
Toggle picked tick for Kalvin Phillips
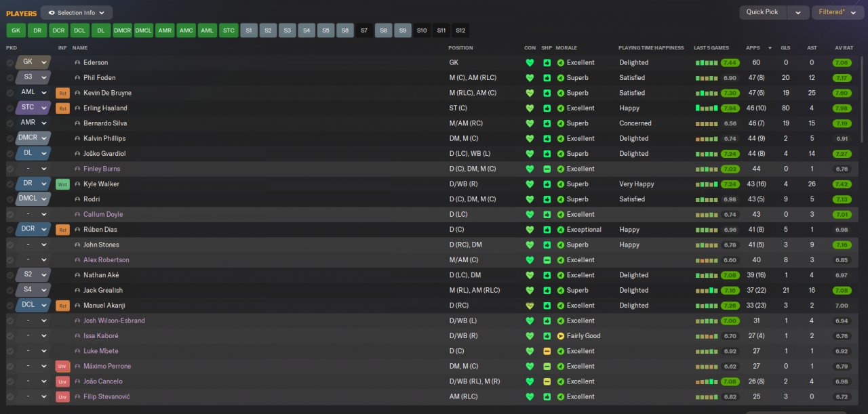[9, 138]
